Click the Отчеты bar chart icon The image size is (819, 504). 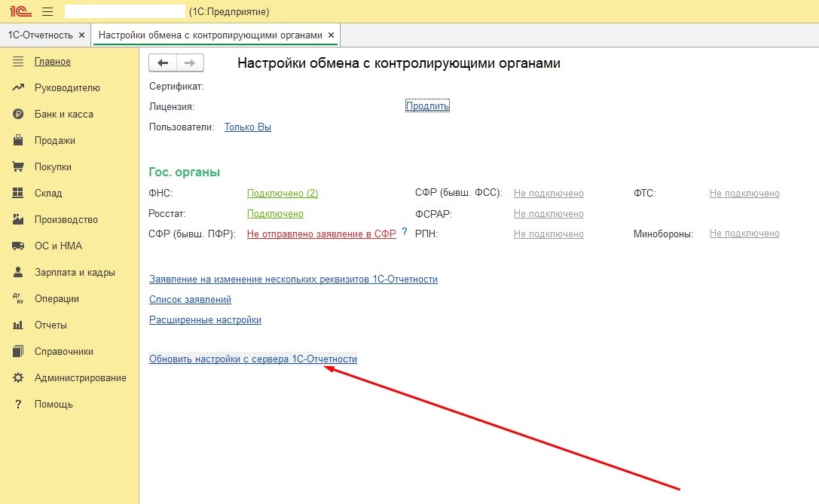click(x=18, y=325)
